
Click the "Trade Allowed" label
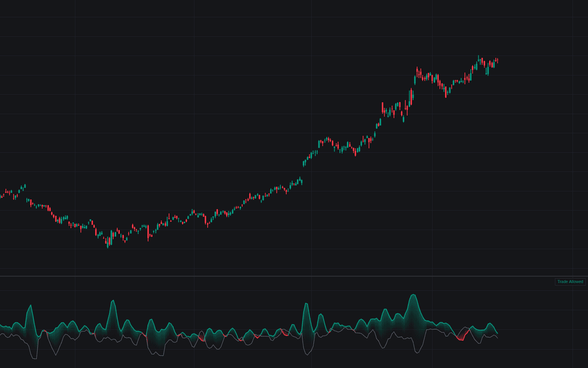point(570,282)
